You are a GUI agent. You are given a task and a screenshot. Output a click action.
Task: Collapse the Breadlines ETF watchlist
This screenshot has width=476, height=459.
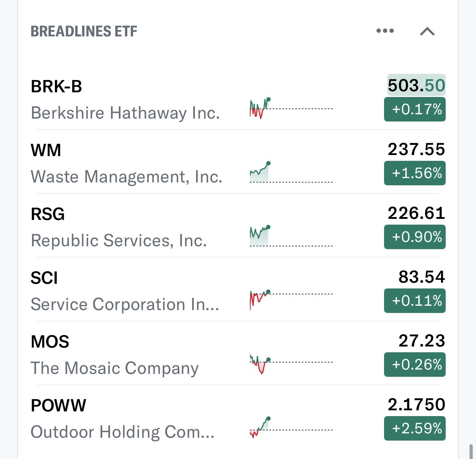pyautogui.click(x=427, y=31)
